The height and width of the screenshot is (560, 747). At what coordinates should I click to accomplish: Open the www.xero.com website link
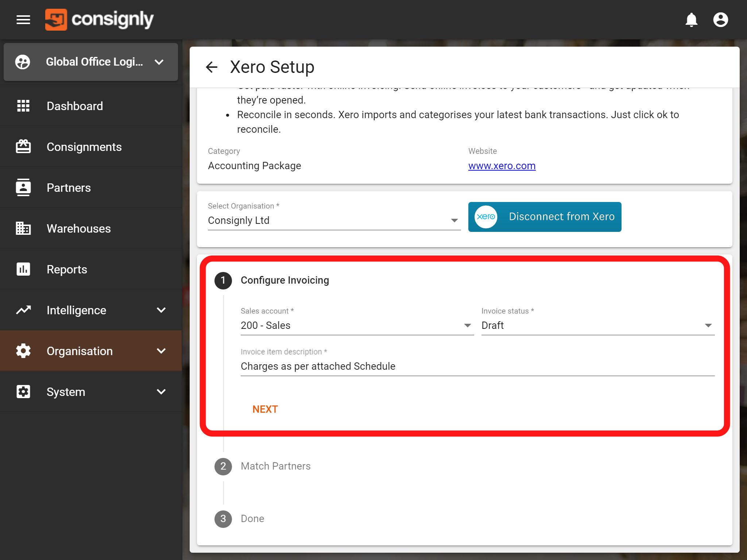tap(502, 166)
